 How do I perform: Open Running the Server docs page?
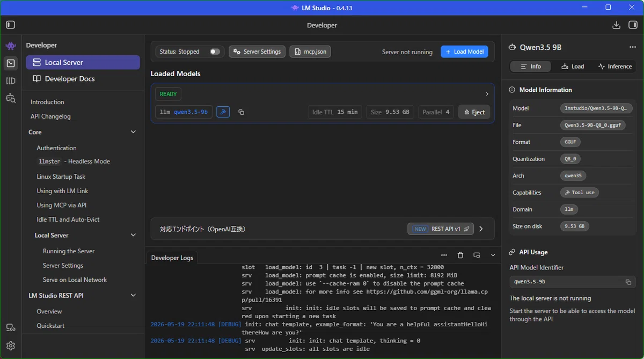(x=69, y=251)
